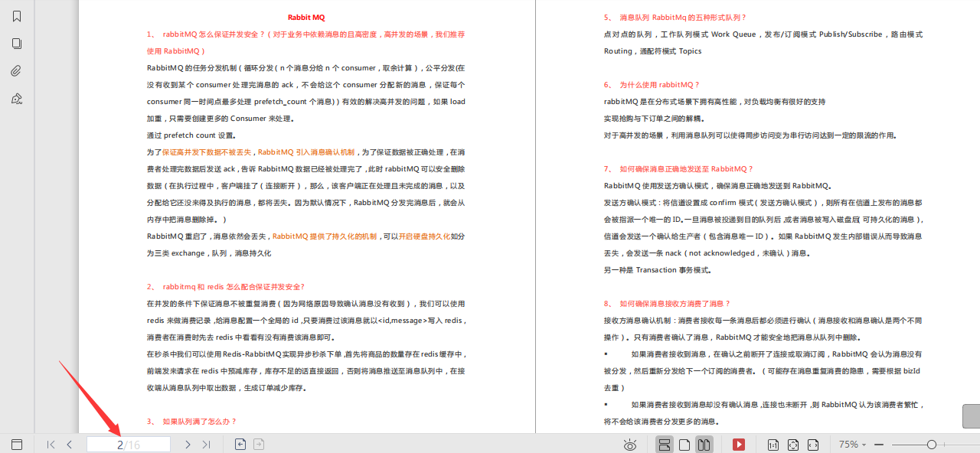
Task: Open the bookmarks panel
Action: coord(17,16)
